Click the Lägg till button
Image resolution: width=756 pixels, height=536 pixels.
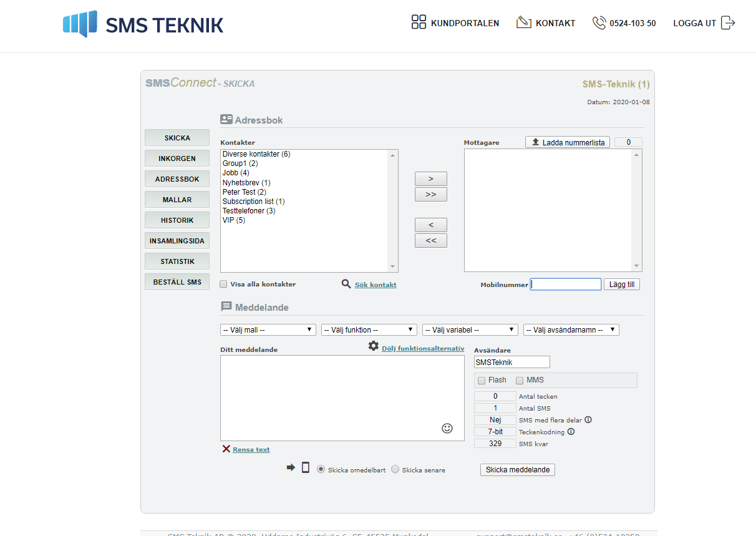622,285
